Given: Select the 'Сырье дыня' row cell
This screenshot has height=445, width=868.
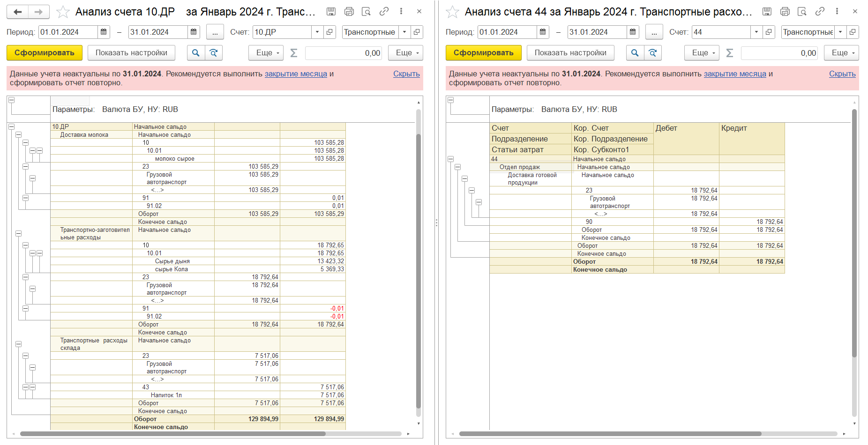Looking at the screenshot, I should click(172, 261).
